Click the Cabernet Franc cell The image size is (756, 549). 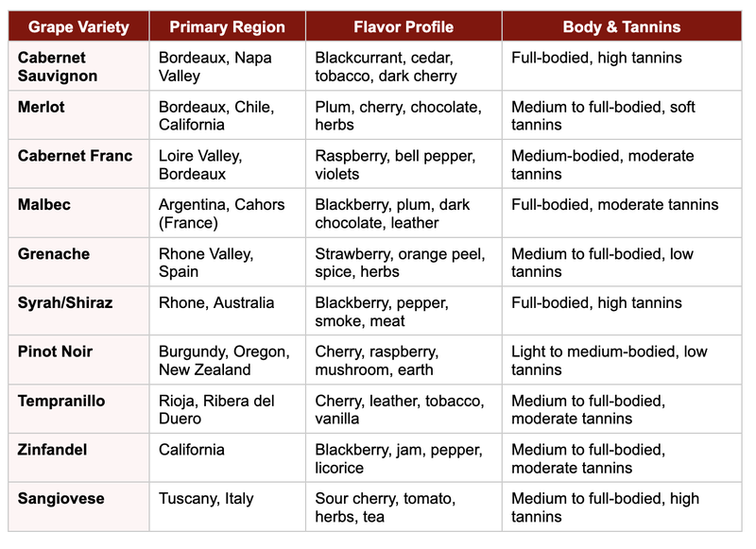pyautogui.click(x=76, y=156)
